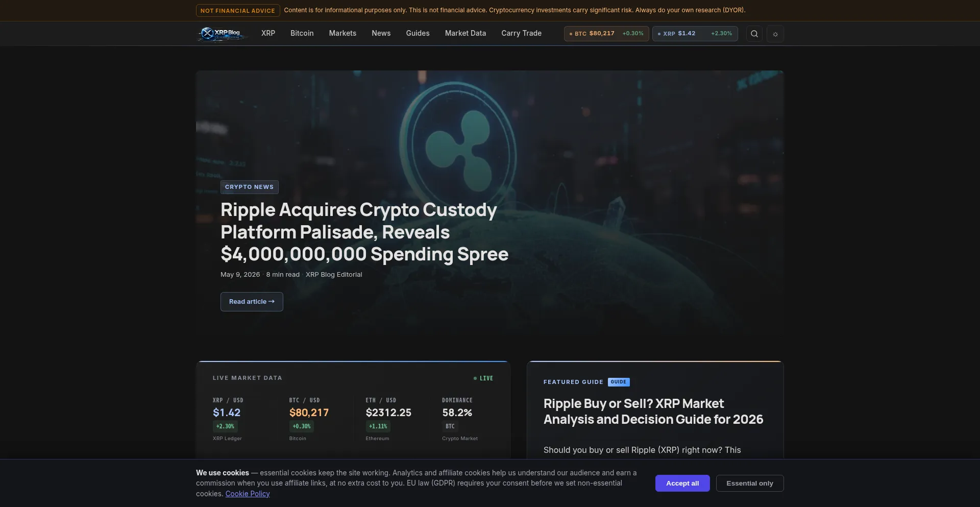
Task: Accept all cookies
Action: (x=682, y=484)
